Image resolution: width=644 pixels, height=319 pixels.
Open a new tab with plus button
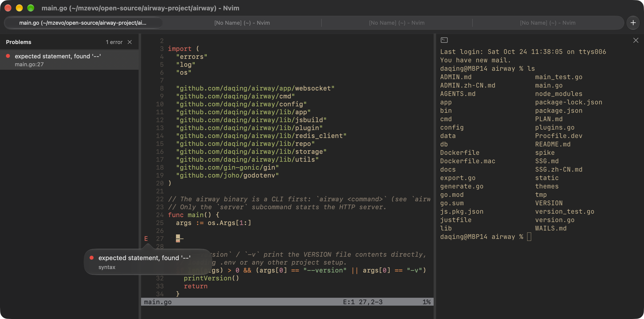(x=633, y=23)
